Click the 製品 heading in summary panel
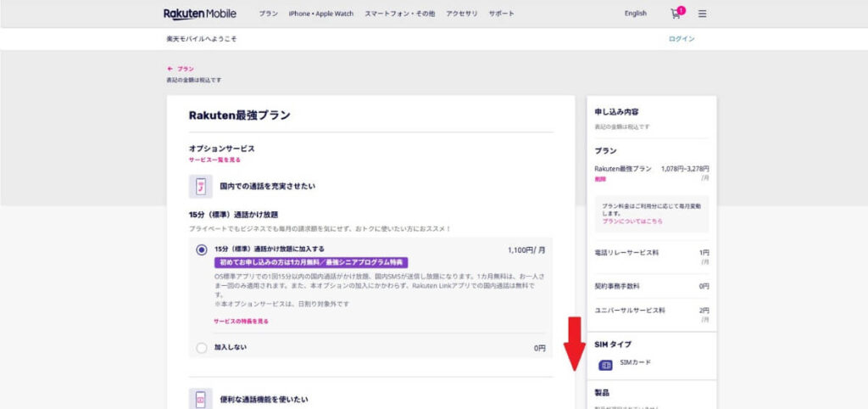The width and height of the screenshot is (868, 409). (x=602, y=393)
